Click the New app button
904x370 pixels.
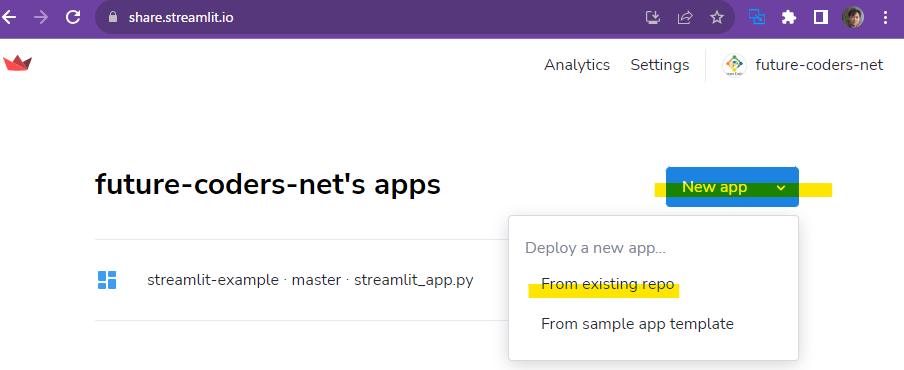point(732,187)
